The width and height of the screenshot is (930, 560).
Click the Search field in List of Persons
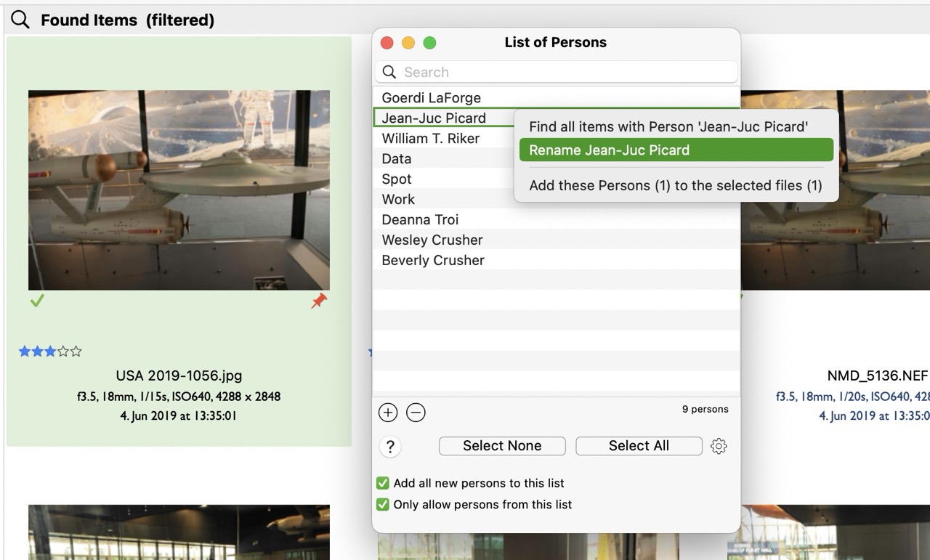(x=567, y=72)
